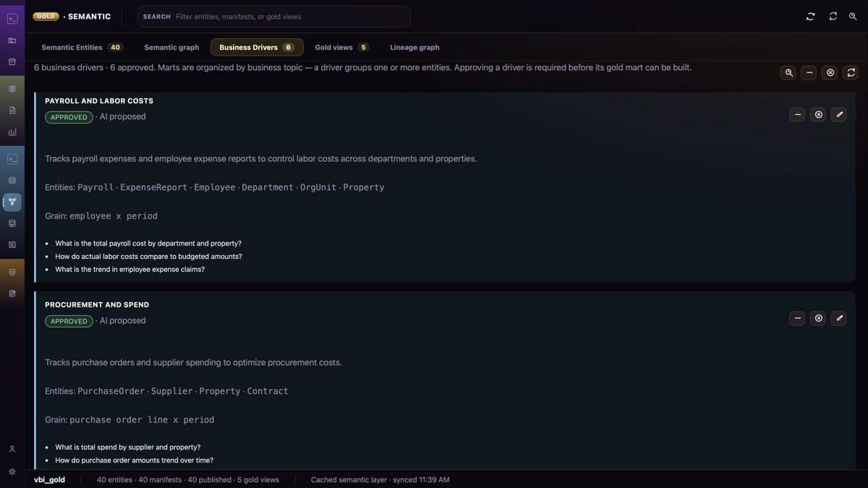Viewport: 868px width, 488px height.
Task: Click the Supplier entity name
Action: tap(172, 391)
